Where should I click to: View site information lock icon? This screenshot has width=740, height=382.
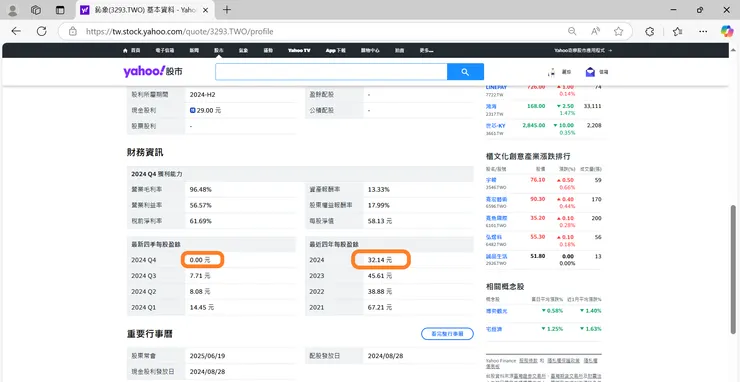72,32
